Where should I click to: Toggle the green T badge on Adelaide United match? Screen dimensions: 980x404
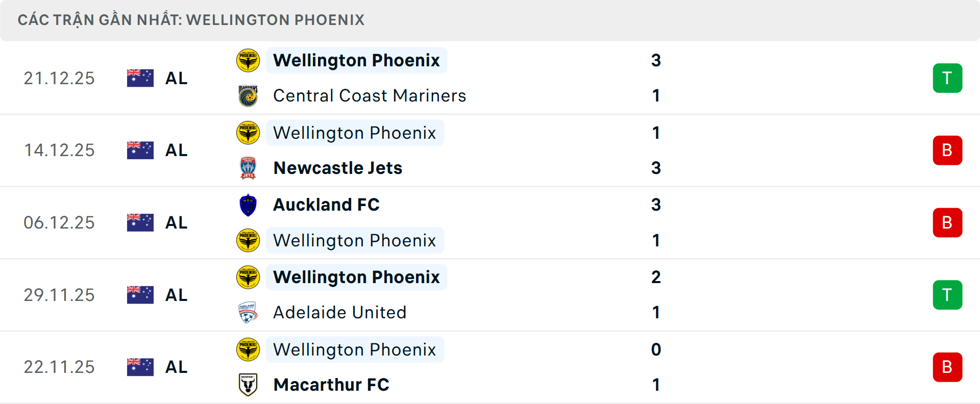pyautogui.click(x=948, y=295)
